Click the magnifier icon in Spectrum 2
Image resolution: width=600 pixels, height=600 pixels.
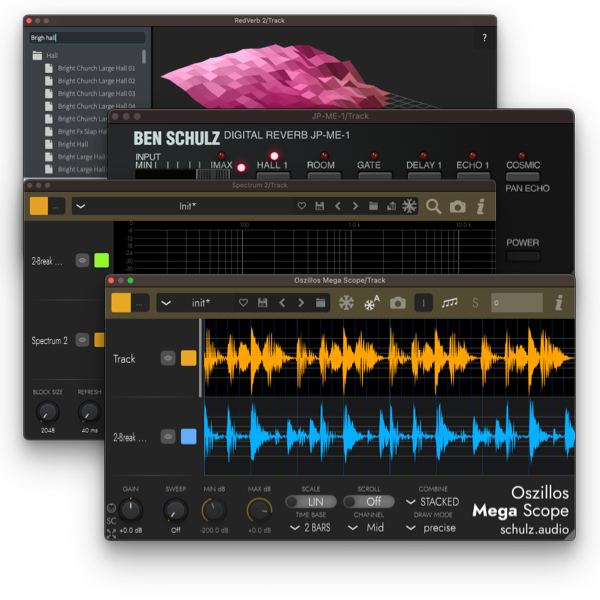[434, 206]
